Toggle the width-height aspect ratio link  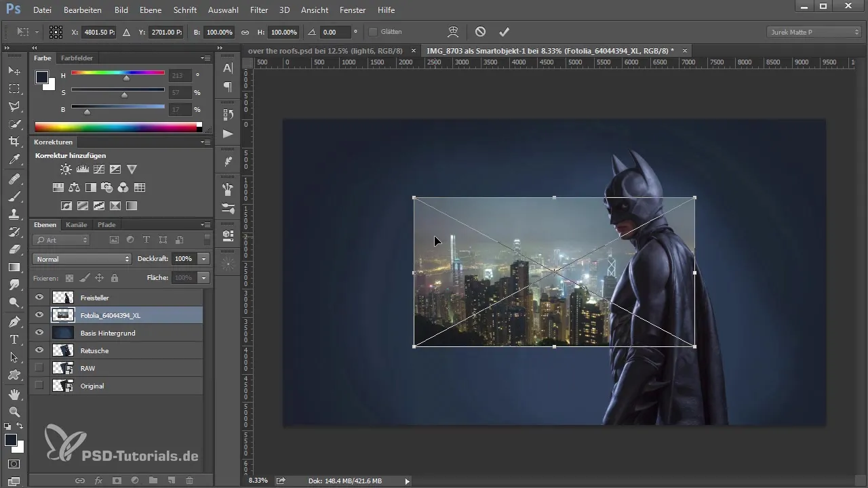coord(245,32)
